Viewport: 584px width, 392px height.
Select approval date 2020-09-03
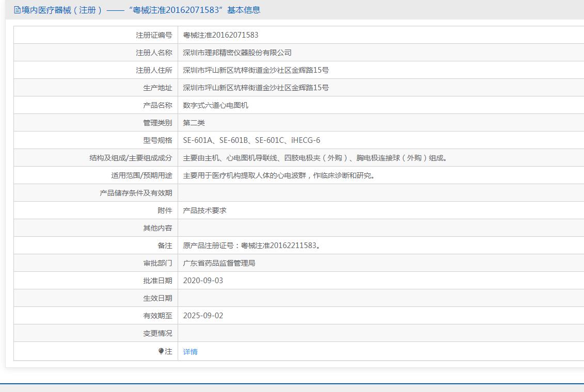coord(203,281)
